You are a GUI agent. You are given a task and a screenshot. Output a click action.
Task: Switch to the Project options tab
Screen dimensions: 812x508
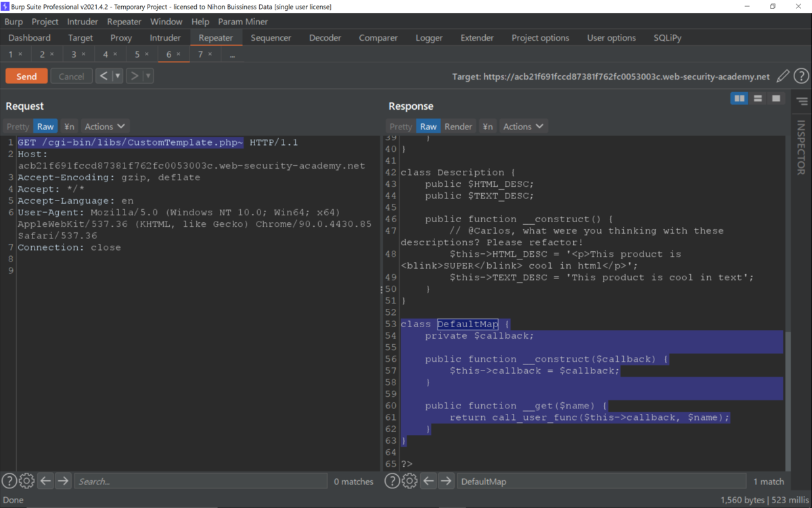click(x=541, y=38)
